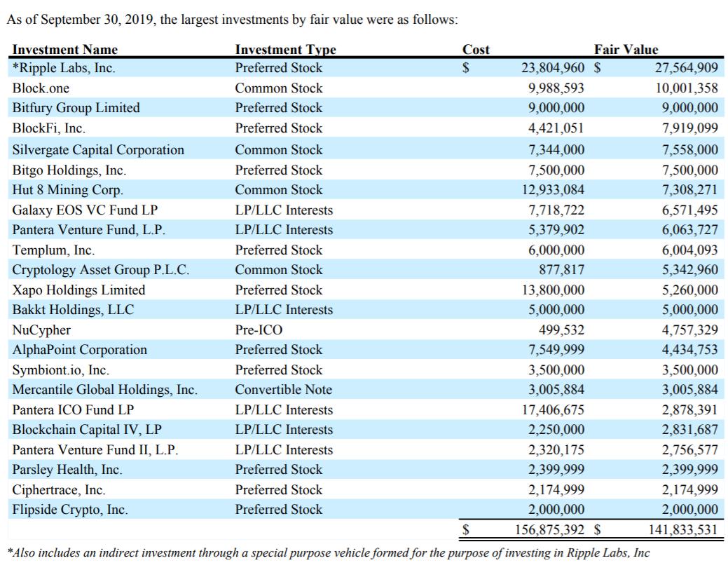Image resolution: width=728 pixels, height=570 pixels.
Task: Click Pantera Venture Fund fair value 6,063,727
Action: pos(690,229)
